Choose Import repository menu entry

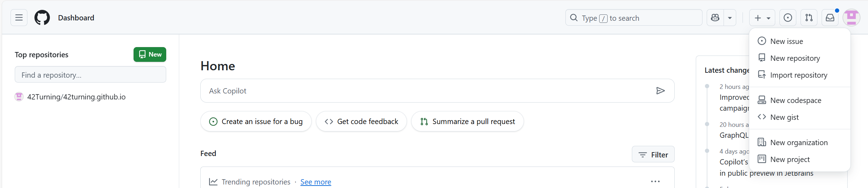coord(798,75)
